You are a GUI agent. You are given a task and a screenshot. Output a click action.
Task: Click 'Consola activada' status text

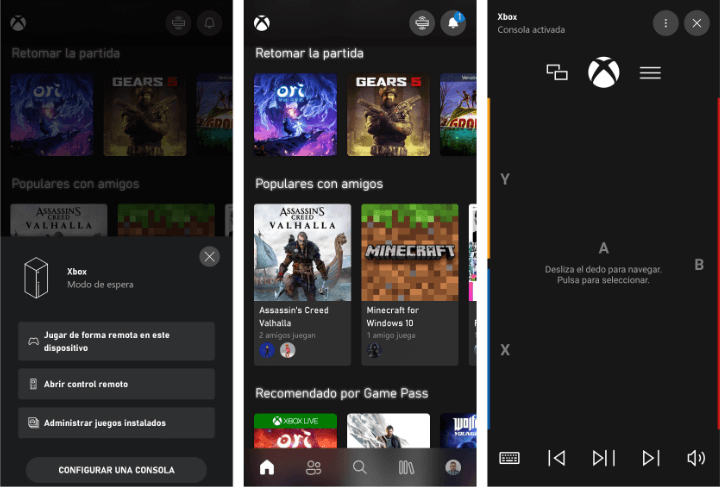click(531, 30)
